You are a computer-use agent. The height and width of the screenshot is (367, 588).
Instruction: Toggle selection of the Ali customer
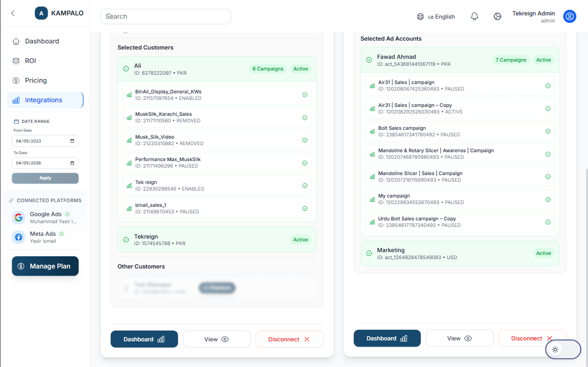[126, 69]
